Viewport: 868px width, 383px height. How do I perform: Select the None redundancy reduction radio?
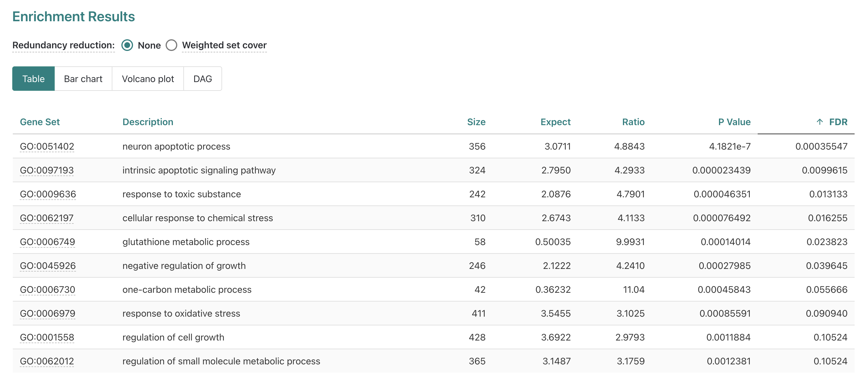coord(127,45)
